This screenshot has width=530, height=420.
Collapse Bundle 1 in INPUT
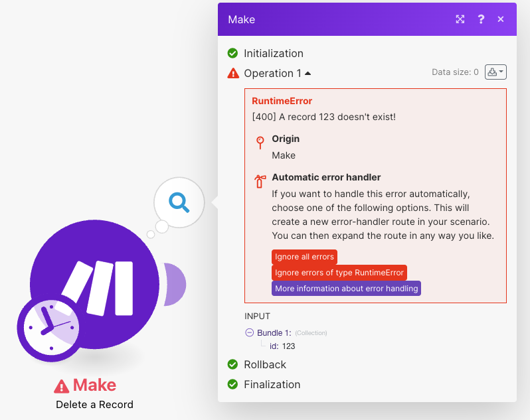[249, 332]
